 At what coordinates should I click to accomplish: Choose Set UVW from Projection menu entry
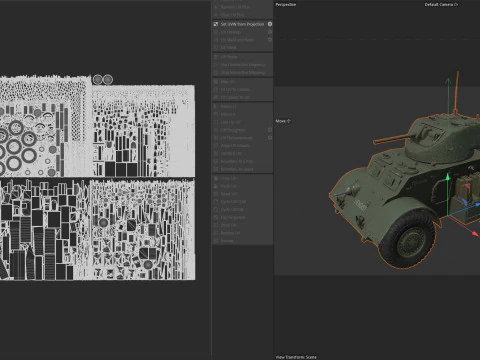pos(242,24)
